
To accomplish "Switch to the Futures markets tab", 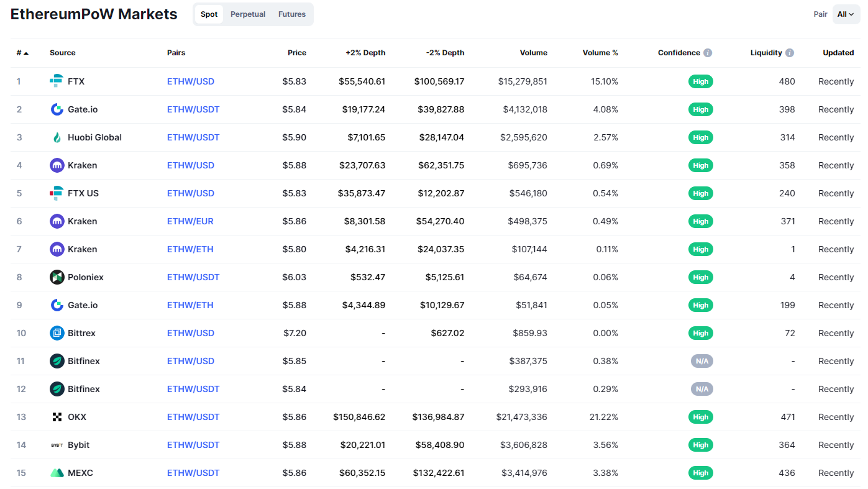I will coord(292,14).
